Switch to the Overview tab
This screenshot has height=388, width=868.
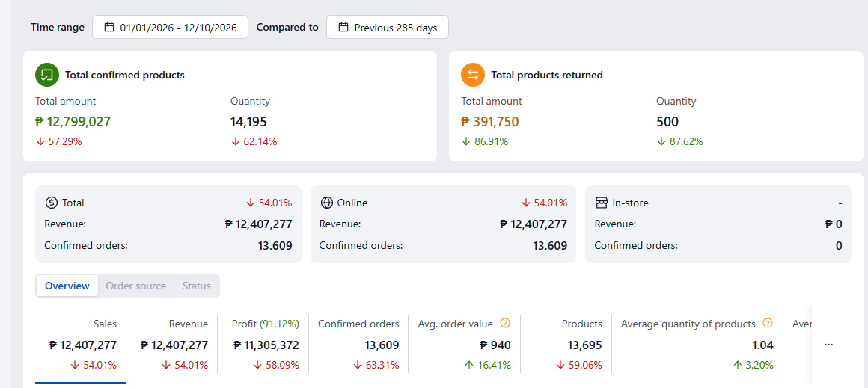tap(67, 286)
